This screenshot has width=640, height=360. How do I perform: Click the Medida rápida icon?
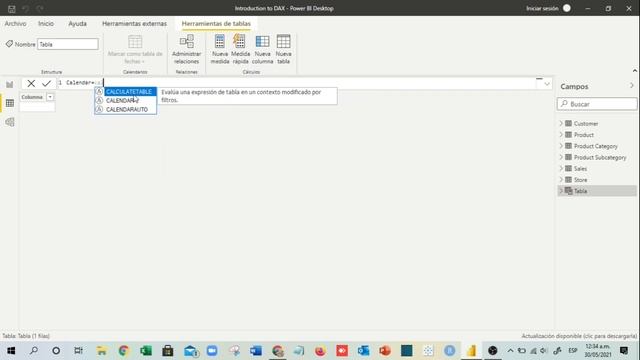tap(240, 42)
